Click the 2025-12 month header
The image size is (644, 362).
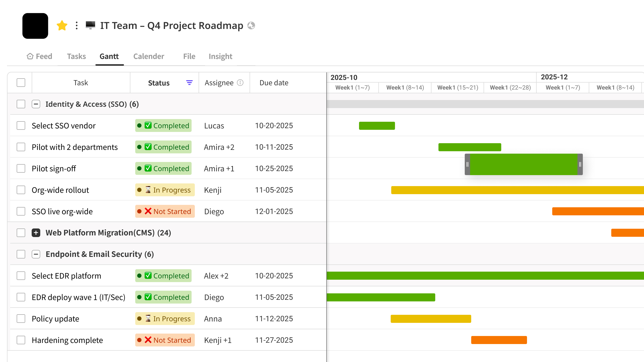click(x=554, y=77)
